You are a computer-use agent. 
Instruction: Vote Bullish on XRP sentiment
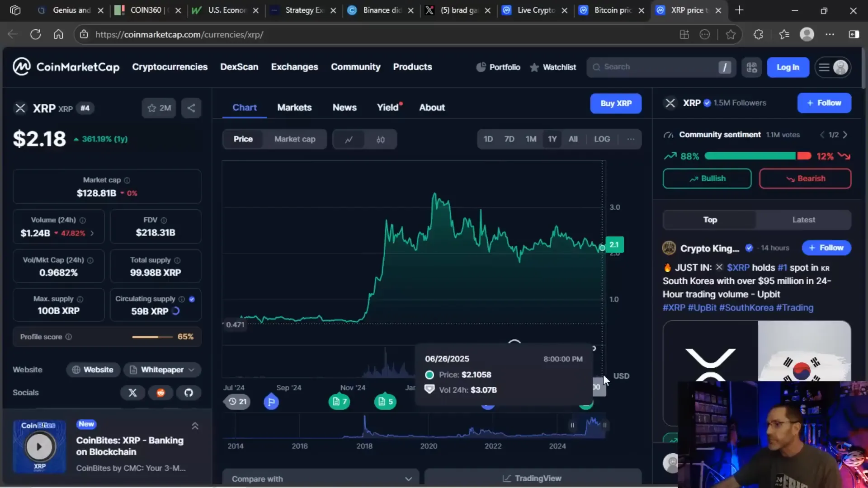pyautogui.click(x=707, y=179)
